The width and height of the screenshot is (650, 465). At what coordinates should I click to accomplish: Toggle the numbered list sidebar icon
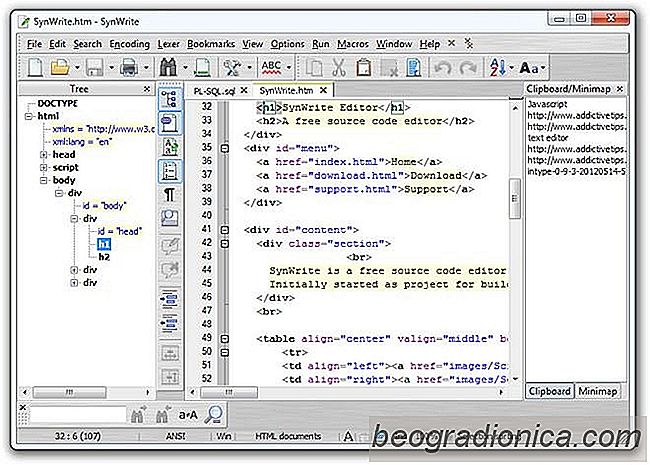pos(170,171)
